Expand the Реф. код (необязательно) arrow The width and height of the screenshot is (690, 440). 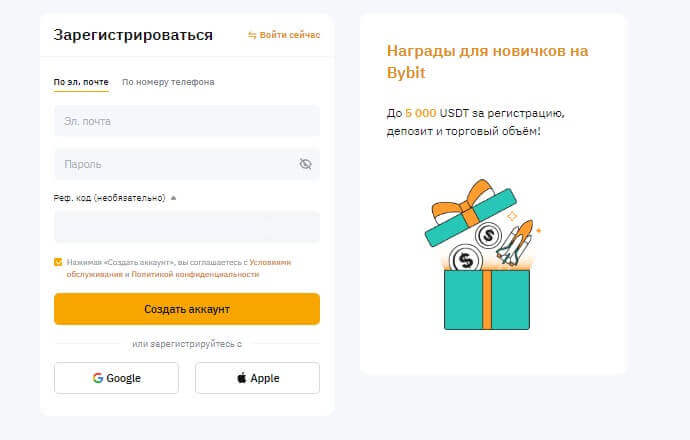(174, 198)
